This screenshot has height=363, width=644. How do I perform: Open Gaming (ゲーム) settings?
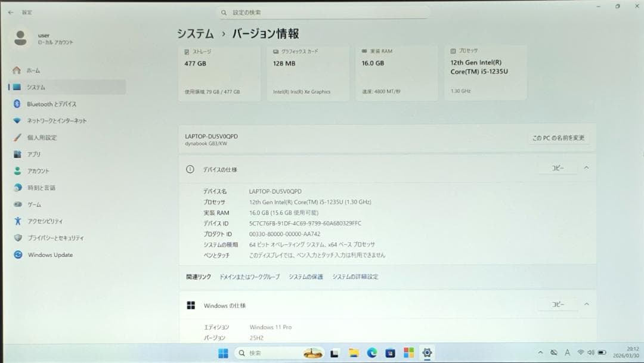tap(67, 204)
